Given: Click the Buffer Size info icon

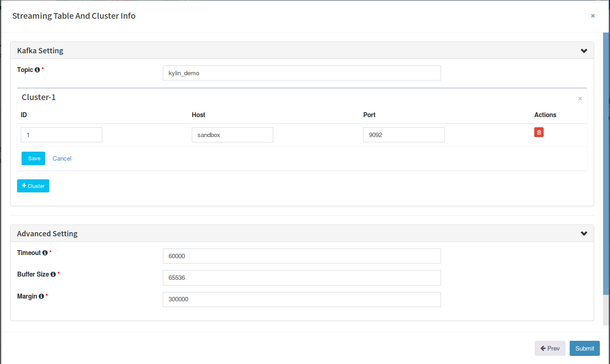Looking at the screenshot, I should (53, 275).
